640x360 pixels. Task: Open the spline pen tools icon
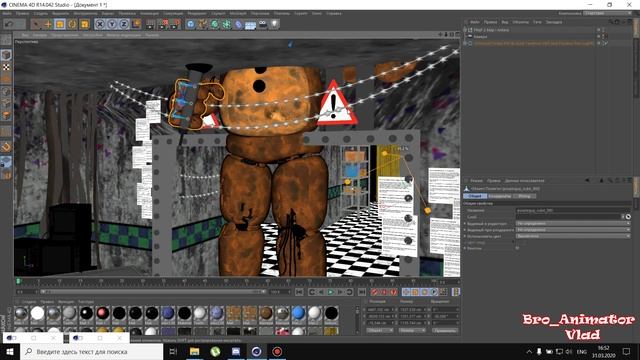(202, 24)
